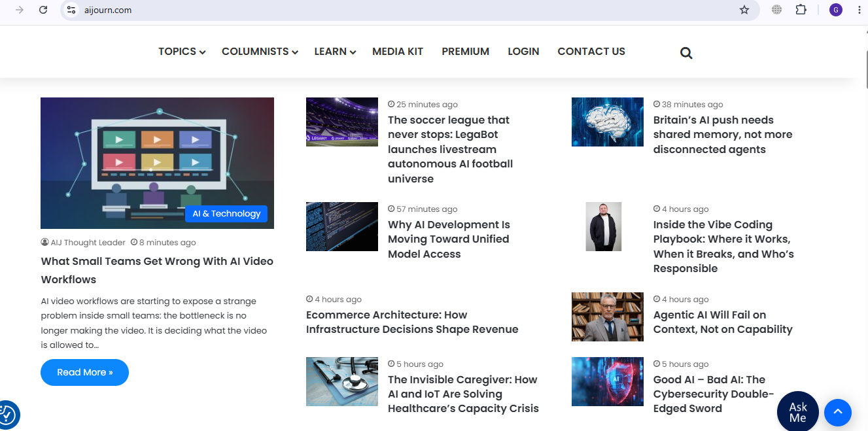Expand the TOPICS dropdown menu
Image resolution: width=868 pixels, height=431 pixels.
coord(182,52)
